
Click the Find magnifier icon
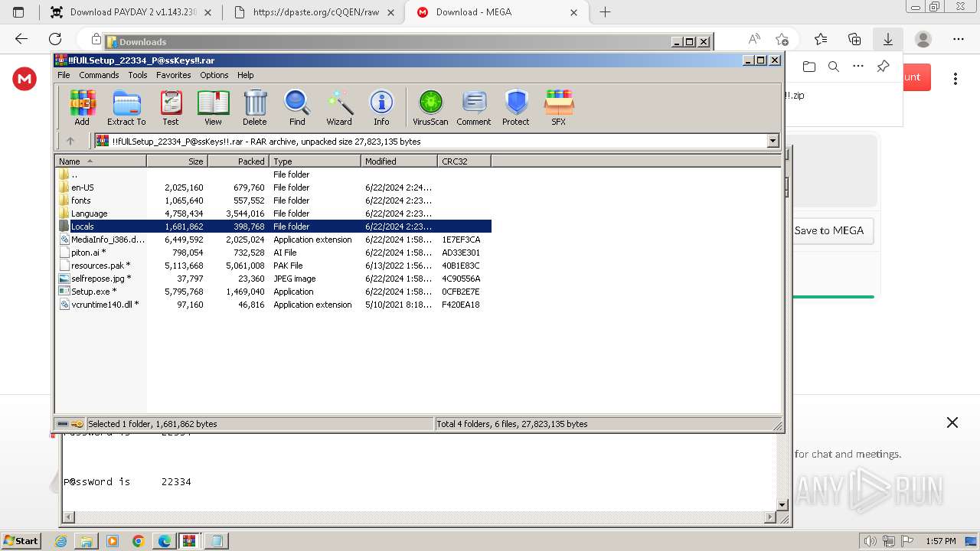pos(297,107)
